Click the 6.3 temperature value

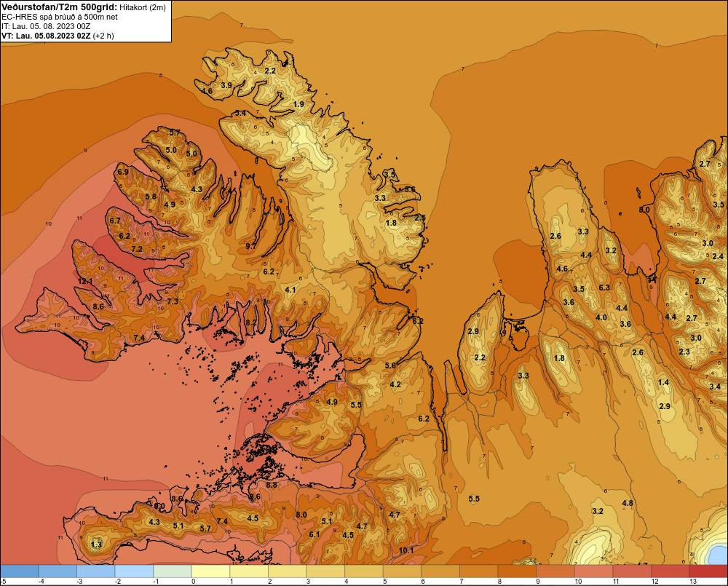coord(604,288)
